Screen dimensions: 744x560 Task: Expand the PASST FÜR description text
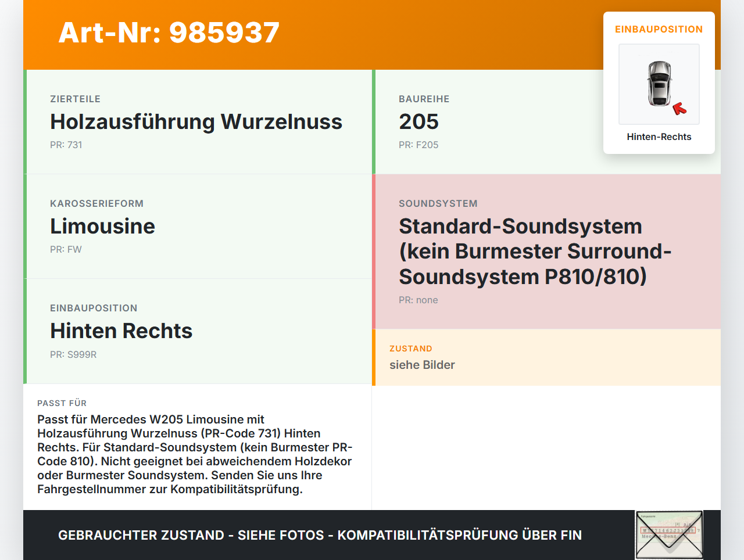point(195,454)
